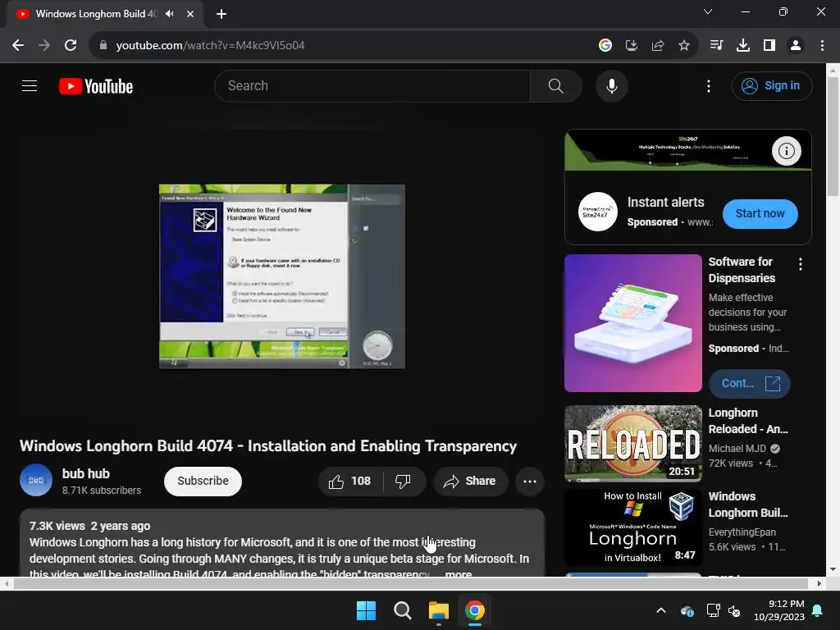Open Chrome from the taskbar
840x630 pixels.
tap(475, 610)
